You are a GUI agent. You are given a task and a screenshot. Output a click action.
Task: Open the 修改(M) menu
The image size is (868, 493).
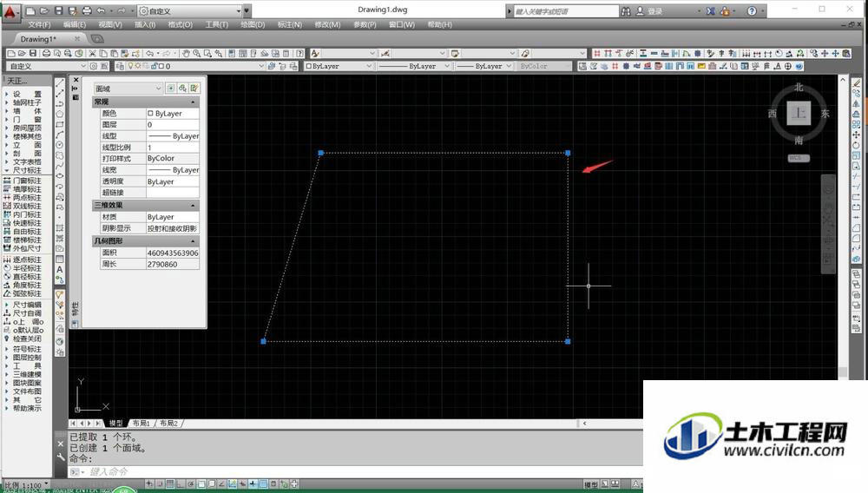click(x=327, y=25)
